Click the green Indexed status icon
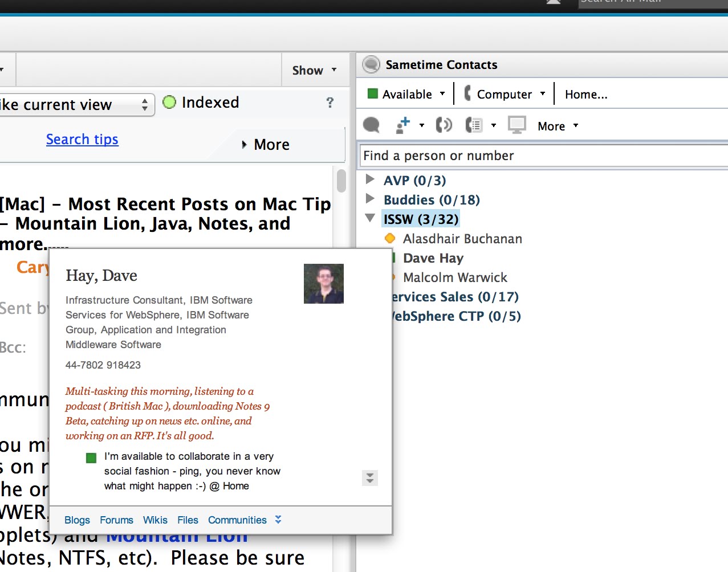This screenshot has width=728, height=572. [169, 102]
